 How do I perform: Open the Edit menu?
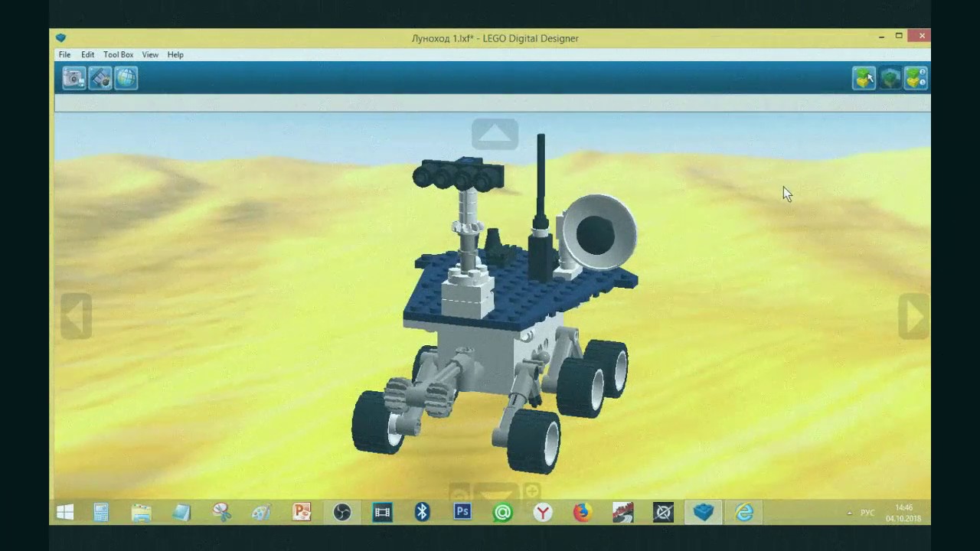88,55
